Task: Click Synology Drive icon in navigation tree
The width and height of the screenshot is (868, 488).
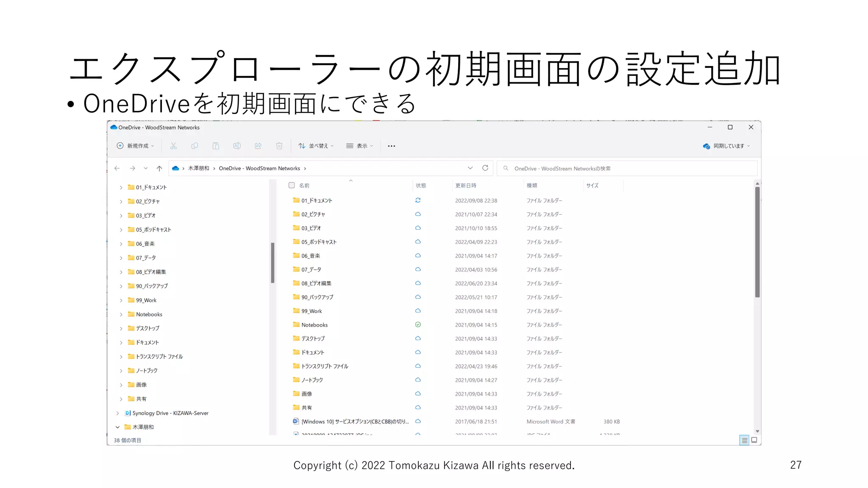Action: [x=128, y=413]
